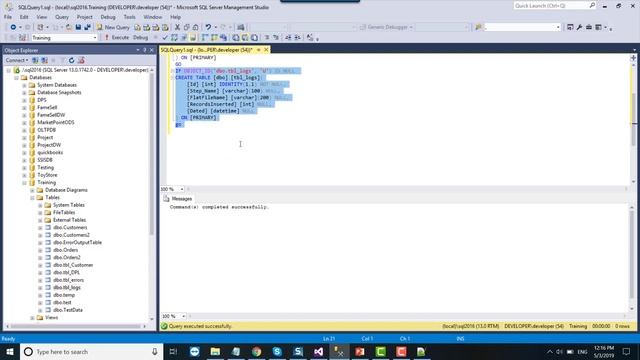Image resolution: width=640 pixels, height=360 pixels.
Task: Open File Explorer from the taskbar
Action: coord(215,352)
